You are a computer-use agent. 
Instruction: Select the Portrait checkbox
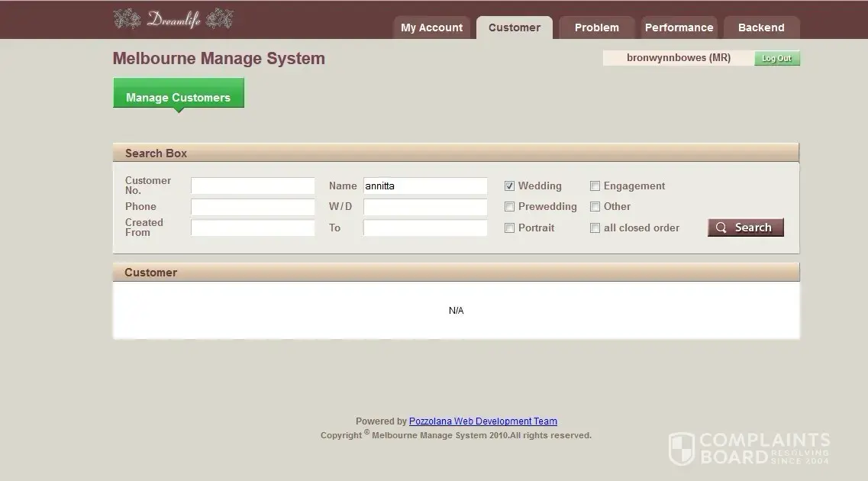pos(509,228)
